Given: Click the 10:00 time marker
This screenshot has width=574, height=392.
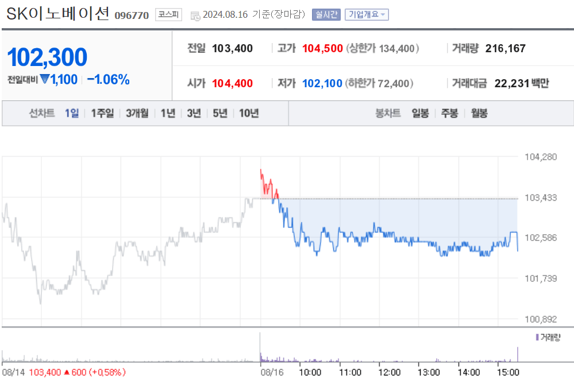Looking at the screenshot, I should click(x=310, y=372).
